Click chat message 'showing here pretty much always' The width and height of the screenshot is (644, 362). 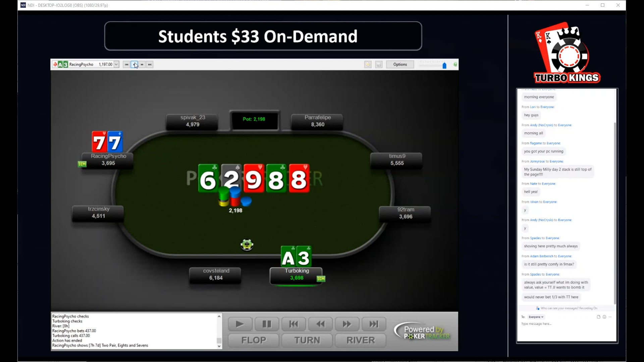551,246
